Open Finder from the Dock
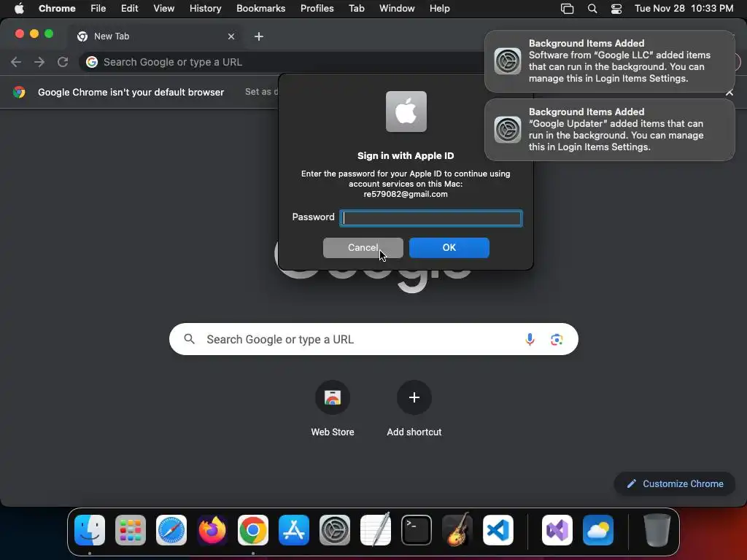Image resolution: width=747 pixels, height=560 pixels. pyautogui.click(x=90, y=530)
